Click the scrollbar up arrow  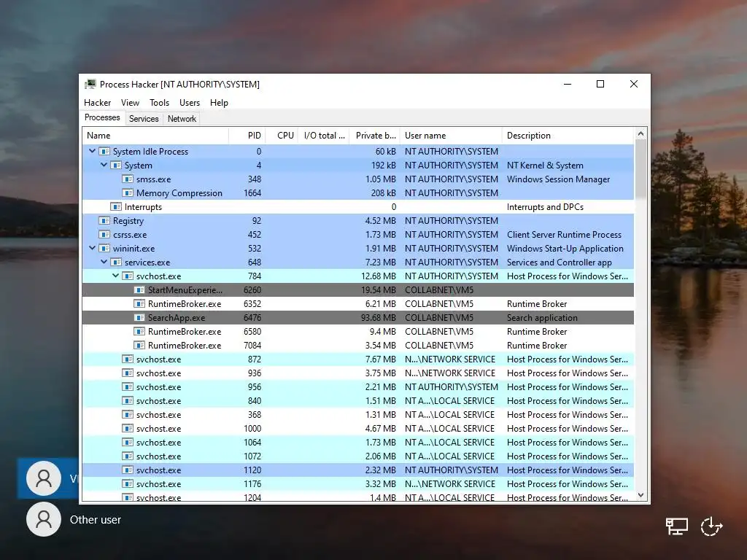pos(640,134)
